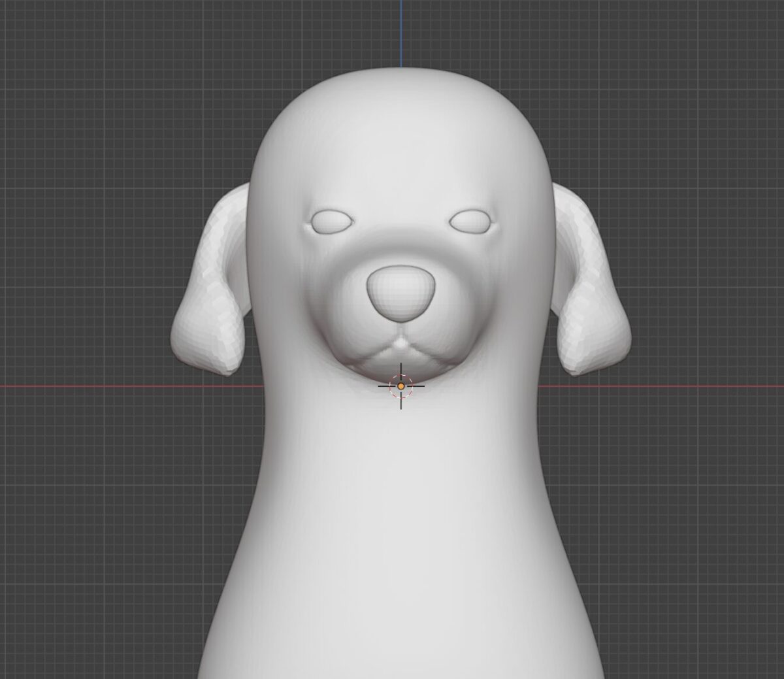Click the bottom tip of the left ear
This screenshot has width=784, height=679.
click(225, 371)
